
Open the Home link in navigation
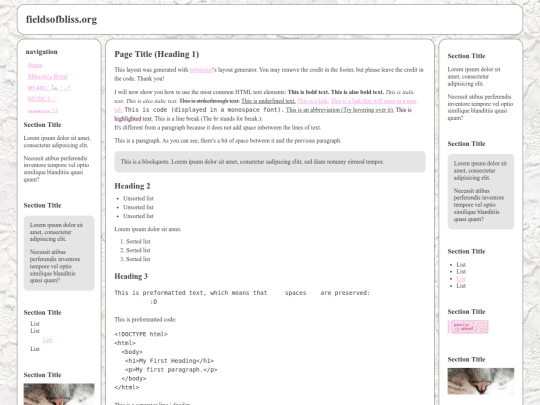point(35,65)
